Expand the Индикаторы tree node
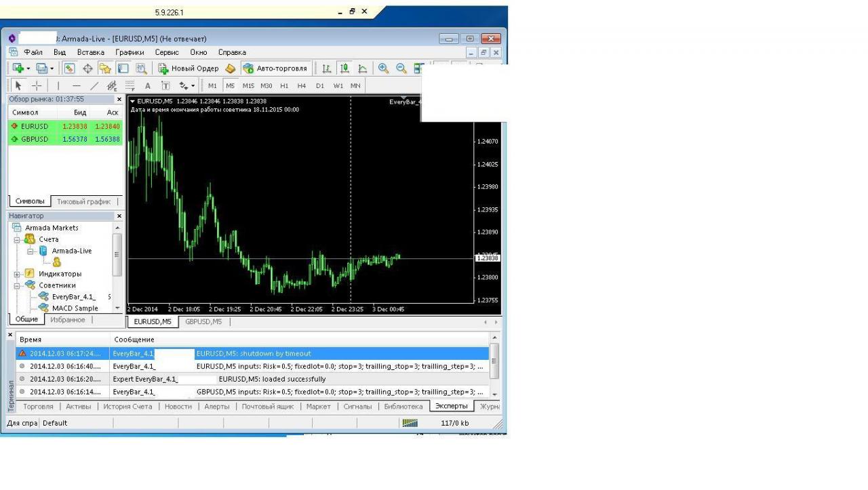This screenshot has height=490, width=868. 17,274
